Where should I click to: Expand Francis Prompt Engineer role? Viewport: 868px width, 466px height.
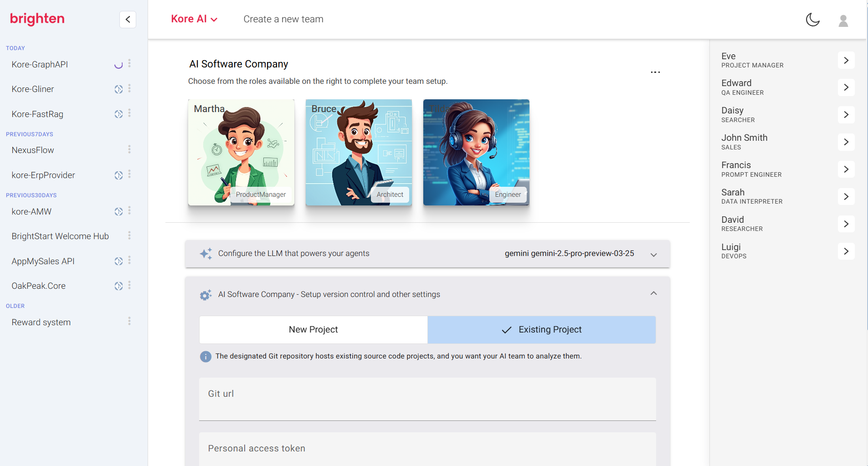point(846,169)
